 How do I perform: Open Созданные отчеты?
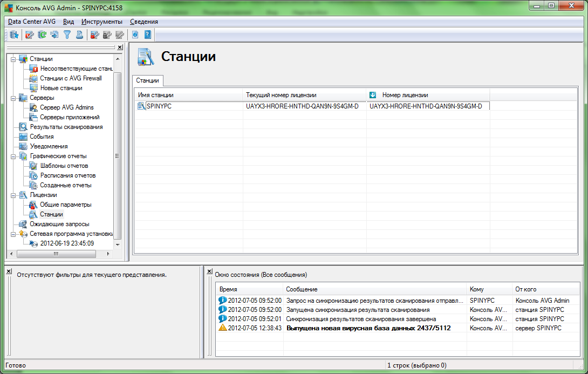click(x=66, y=185)
